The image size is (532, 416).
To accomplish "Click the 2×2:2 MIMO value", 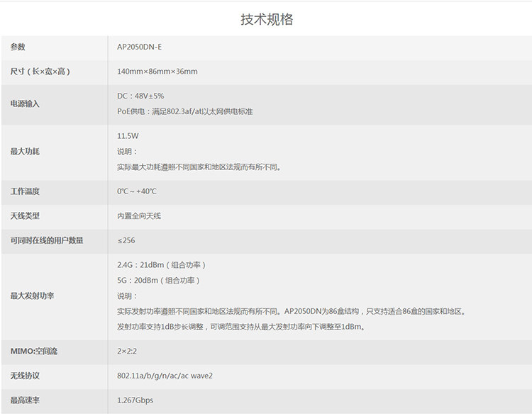I will point(127,352).
